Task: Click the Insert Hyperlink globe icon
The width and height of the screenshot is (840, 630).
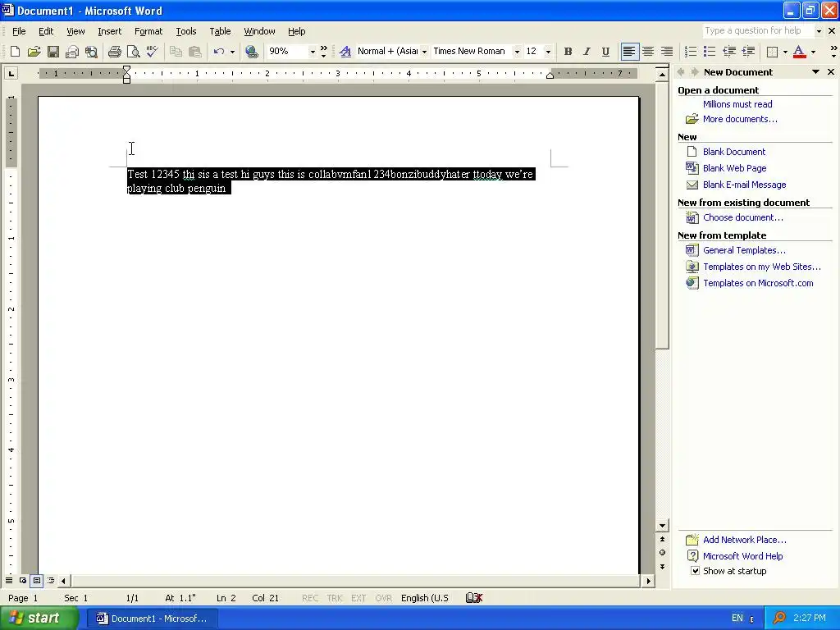Action: (251, 52)
